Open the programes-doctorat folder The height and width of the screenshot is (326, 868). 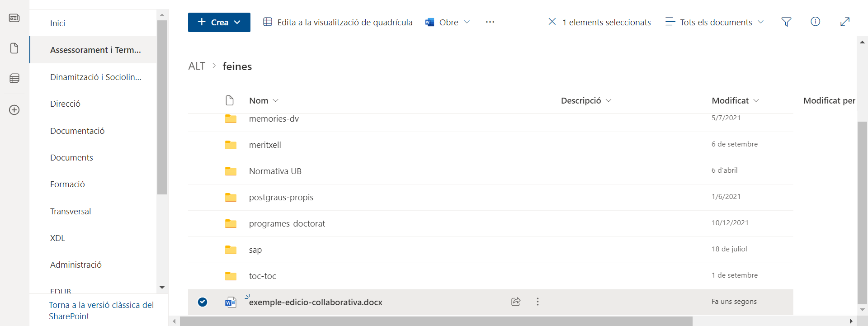point(287,223)
